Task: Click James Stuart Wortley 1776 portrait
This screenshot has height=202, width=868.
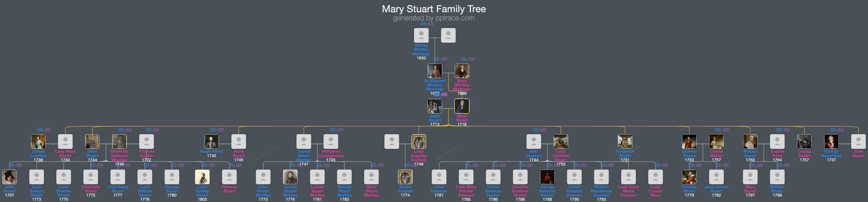Action: pyautogui.click(x=290, y=177)
